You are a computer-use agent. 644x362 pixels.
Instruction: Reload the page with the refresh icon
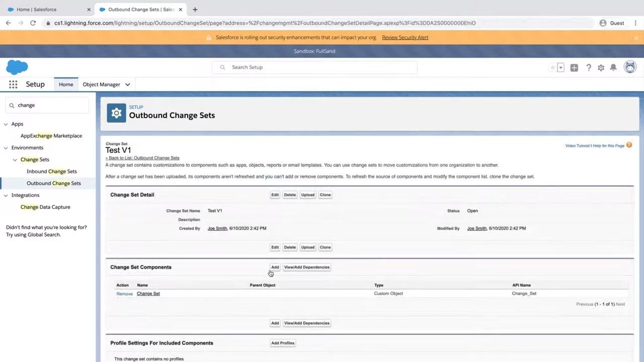(x=33, y=23)
